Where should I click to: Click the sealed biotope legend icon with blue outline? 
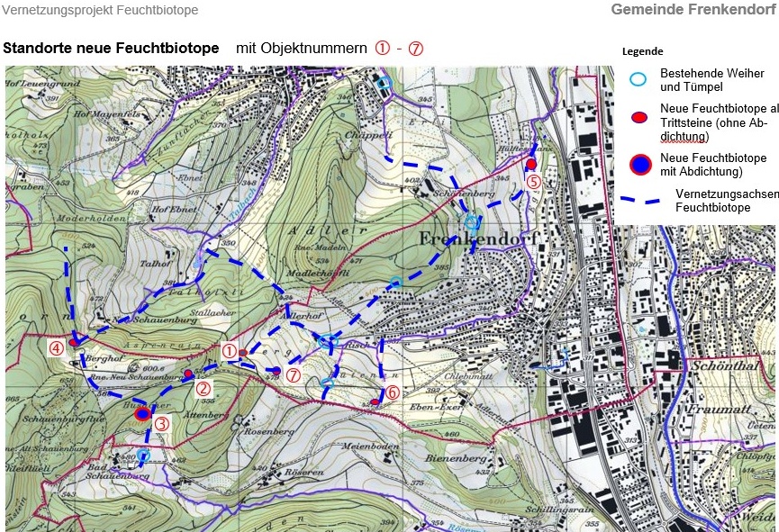click(x=639, y=164)
